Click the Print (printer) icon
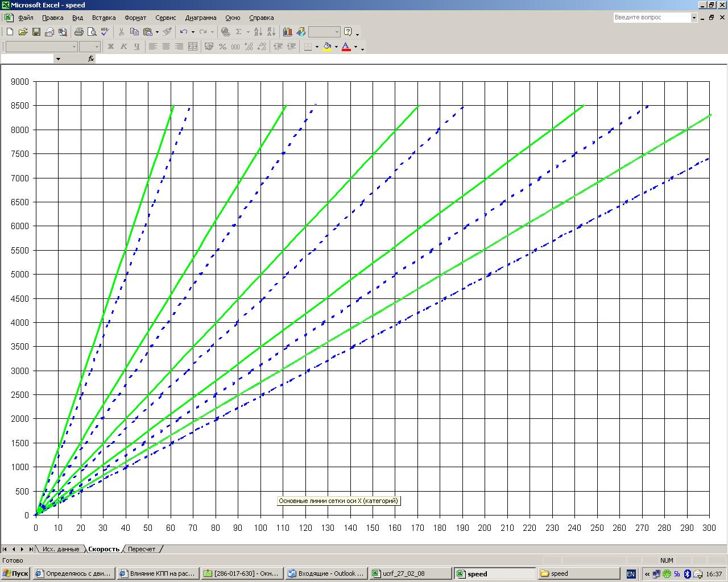The image size is (728, 582). (x=78, y=32)
